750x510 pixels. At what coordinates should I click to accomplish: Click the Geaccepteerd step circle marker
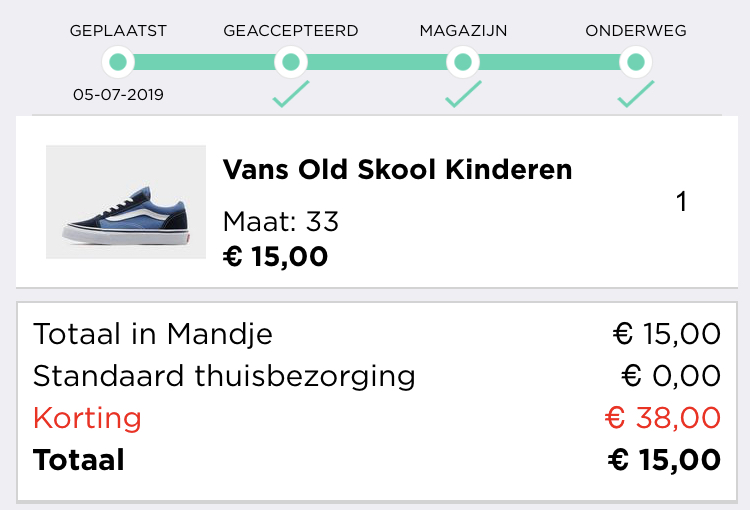point(291,62)
